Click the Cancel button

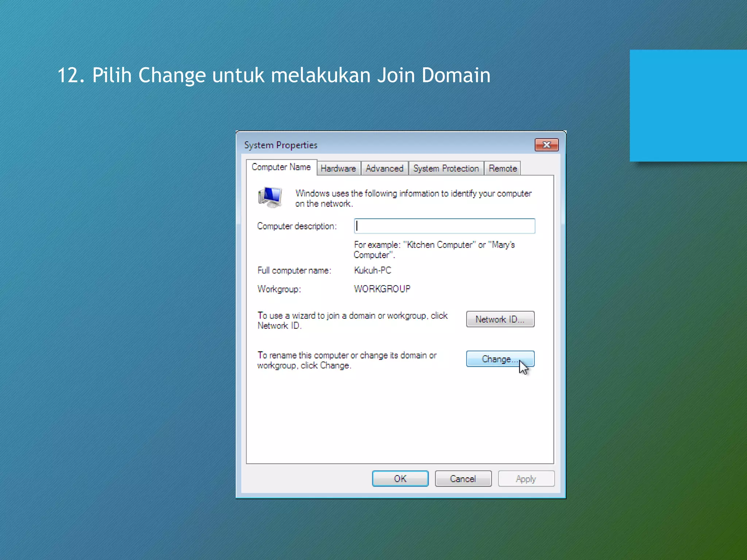pos(463,478)
